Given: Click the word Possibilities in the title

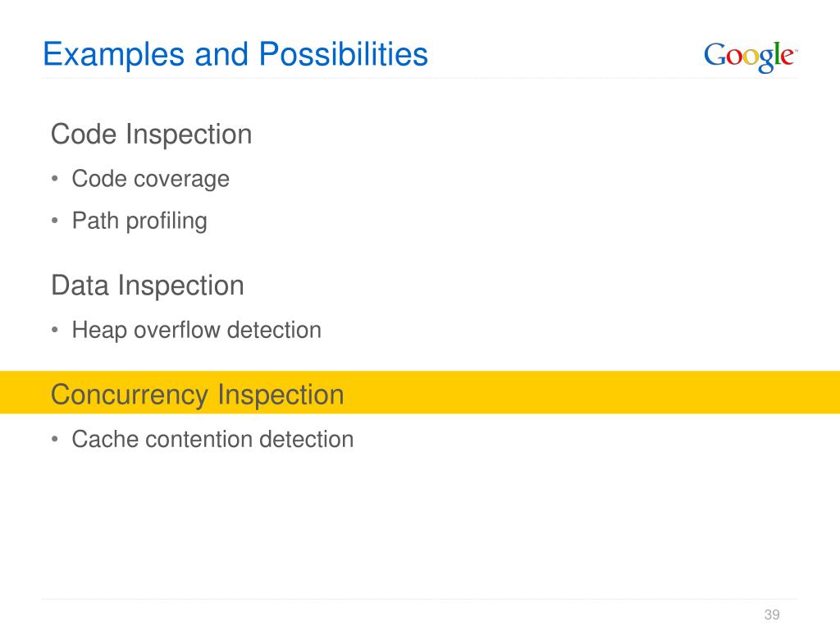Looking at the screenshot, I should pos(344,54).
